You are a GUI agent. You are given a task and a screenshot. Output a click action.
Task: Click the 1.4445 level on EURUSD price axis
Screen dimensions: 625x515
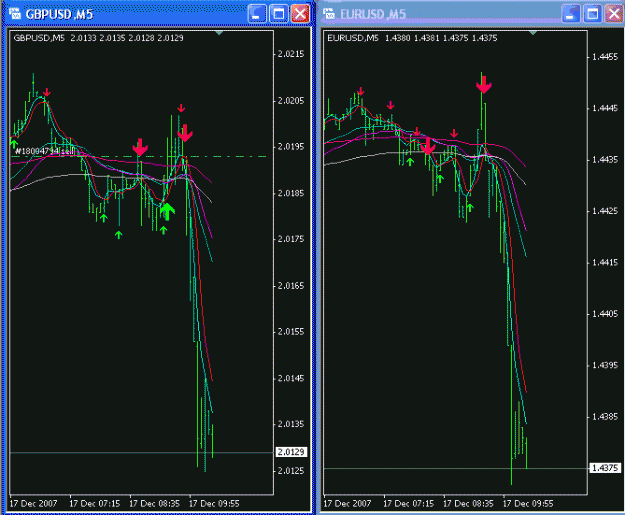[x=605, y=108]
